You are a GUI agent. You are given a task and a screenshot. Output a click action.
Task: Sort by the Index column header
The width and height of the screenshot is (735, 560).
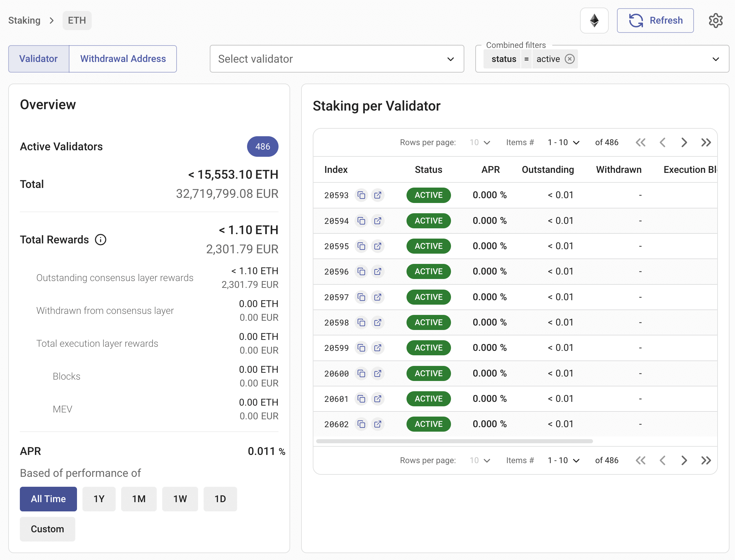336,170
